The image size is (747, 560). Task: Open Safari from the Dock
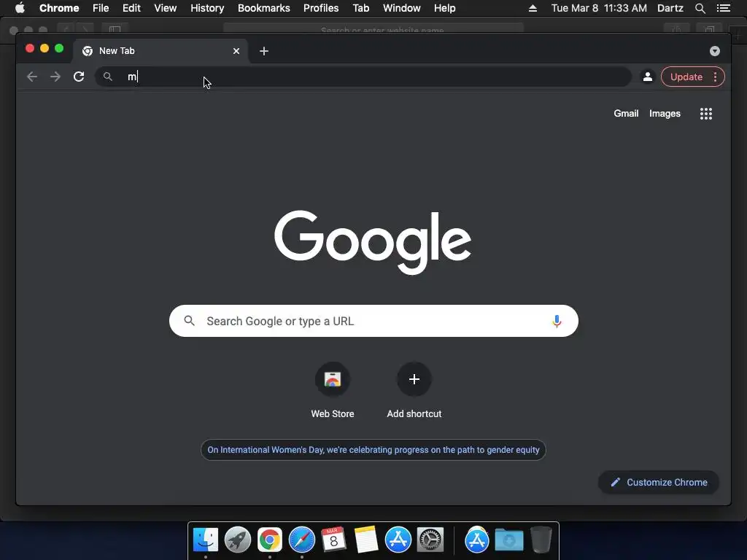[x=301, y=540]
